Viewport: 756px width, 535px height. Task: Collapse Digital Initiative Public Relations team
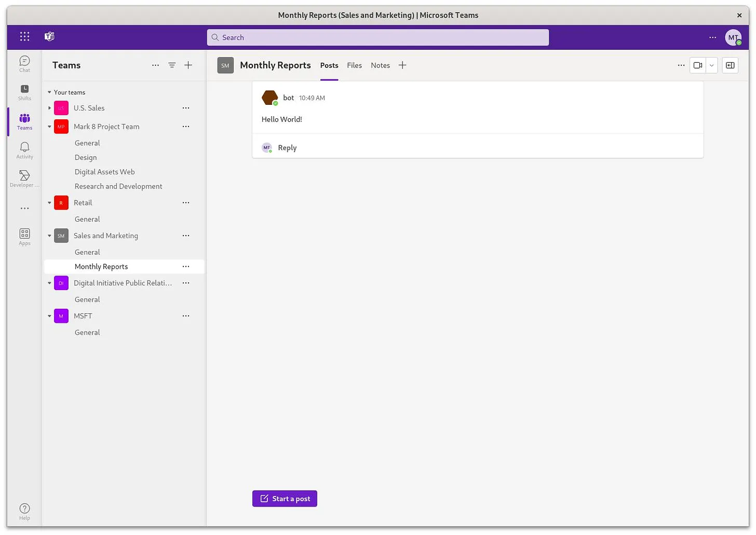coord(49,283)
